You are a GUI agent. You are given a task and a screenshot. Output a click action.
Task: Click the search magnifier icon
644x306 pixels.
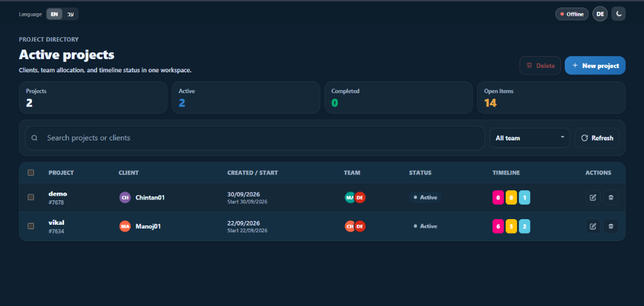(x=35, y=138)
